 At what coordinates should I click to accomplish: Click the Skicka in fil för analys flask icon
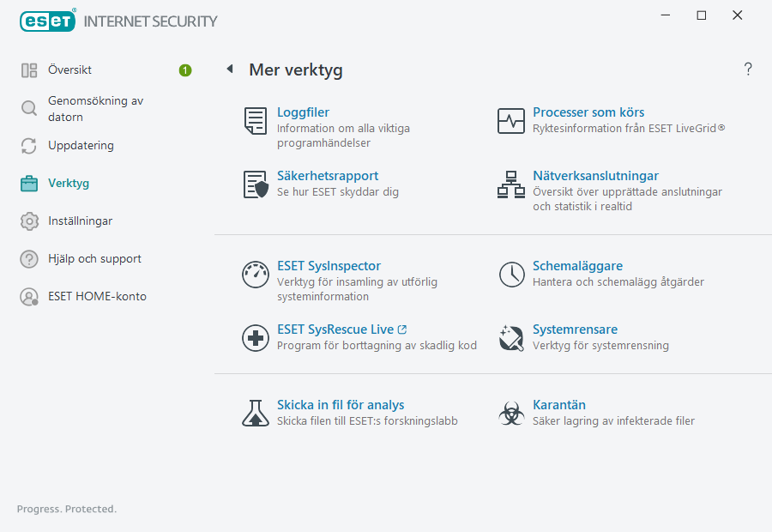pos(255,413)
